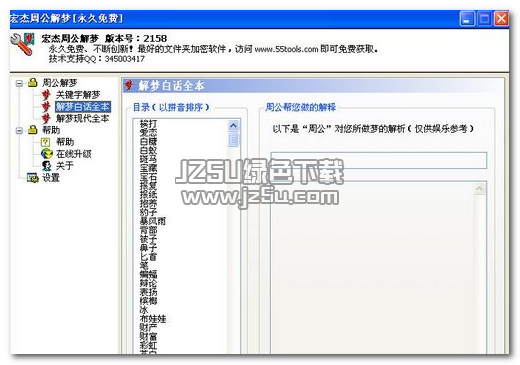Screen dimensions: 520x365
Task: Collapse the 周公解梦 tree node
Action: click(x=19, y=83)
